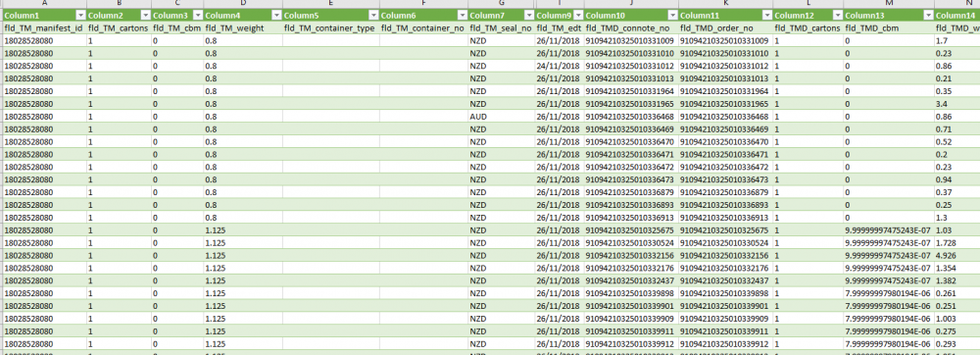The width and height of the screenshot is (980, 355).
Task: Select the cell containing 4.926
Action: 956,256
